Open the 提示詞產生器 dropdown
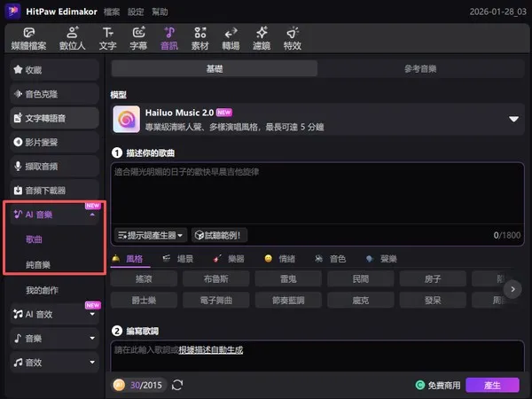This screenshot has width=532, height=399. click(151, 235)
